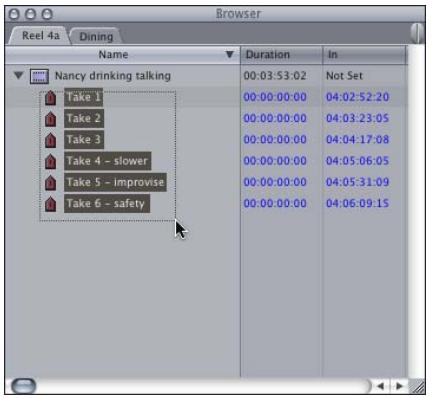This screenshot has height=398, width=432.
Task: Click the marker icon for Take 6 - safety
Action: pyautogui.click(x=50, y=204)
